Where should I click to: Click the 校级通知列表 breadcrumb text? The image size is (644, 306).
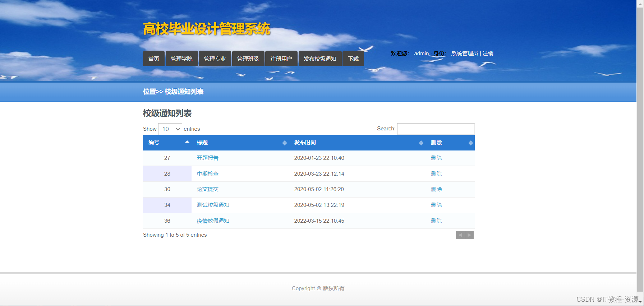click(184, 92)
